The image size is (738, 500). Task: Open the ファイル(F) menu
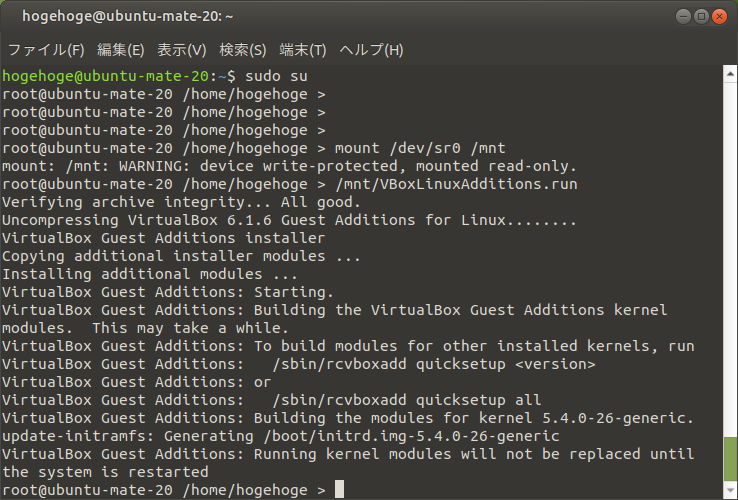[46, 50]
